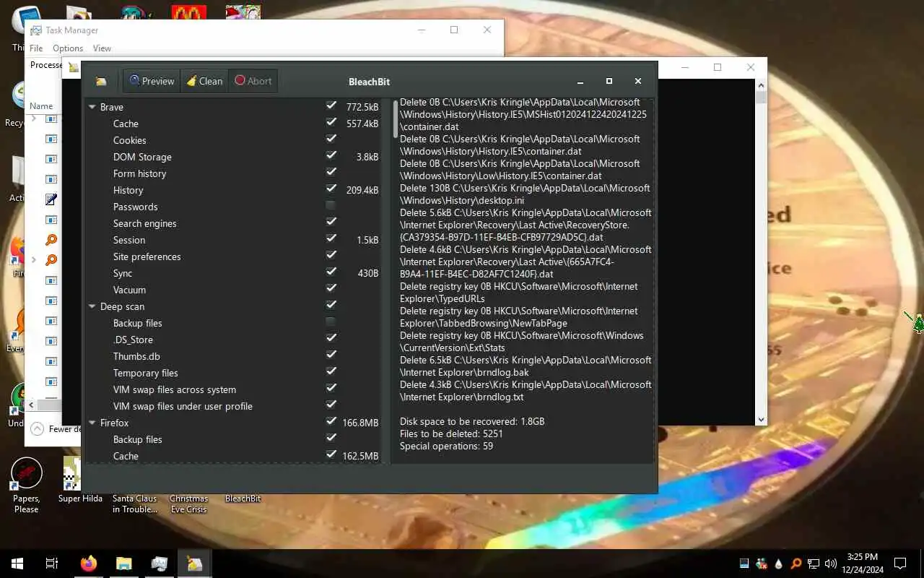This screenshot has width=924, height=578.
Task: Click the orange magnifier tray icon
Action: coord(796,564)
